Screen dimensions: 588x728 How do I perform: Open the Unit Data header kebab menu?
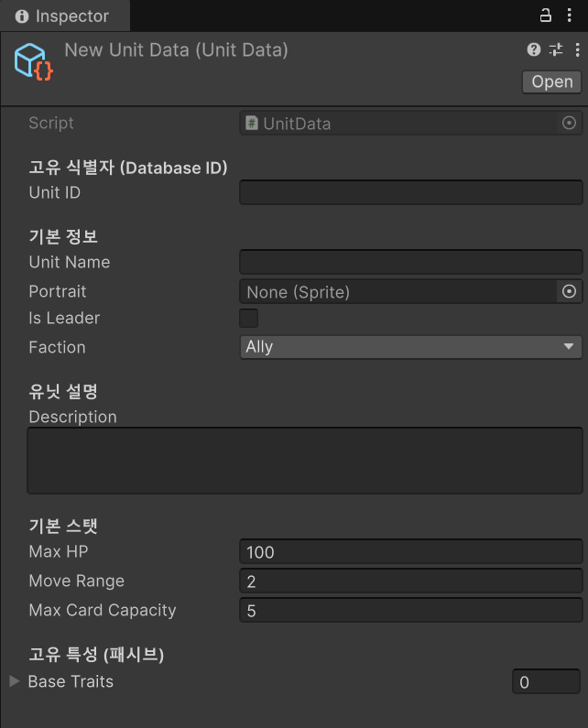tap(577, 49)
